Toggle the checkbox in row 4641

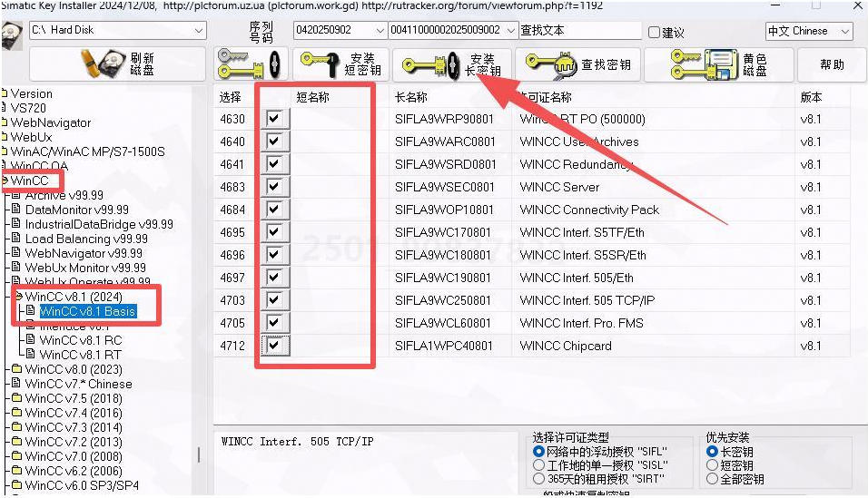[274, 164]
